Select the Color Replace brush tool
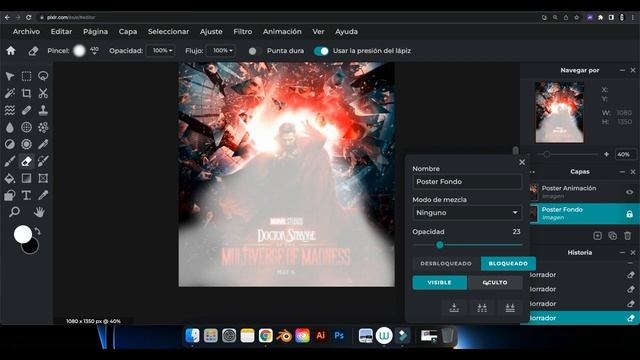The height and width of the screenshot is (360, 640). pos(43,161)
